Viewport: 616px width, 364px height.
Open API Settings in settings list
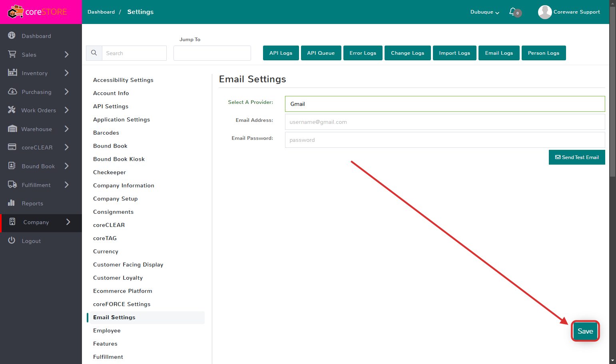coord(111,106)
